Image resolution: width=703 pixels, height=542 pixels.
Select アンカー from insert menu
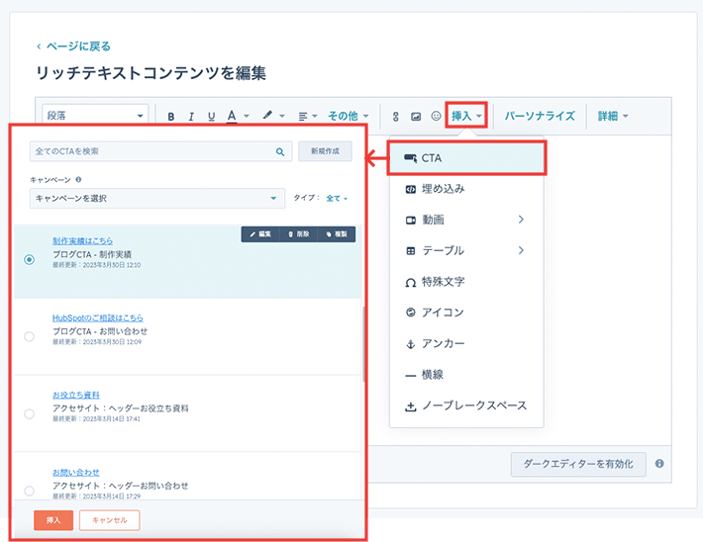click(467, 344)
